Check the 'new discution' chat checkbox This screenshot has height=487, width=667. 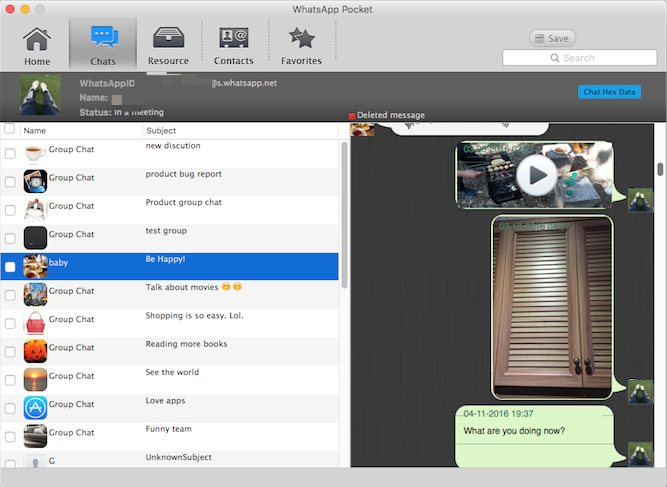tap(10, 154)
